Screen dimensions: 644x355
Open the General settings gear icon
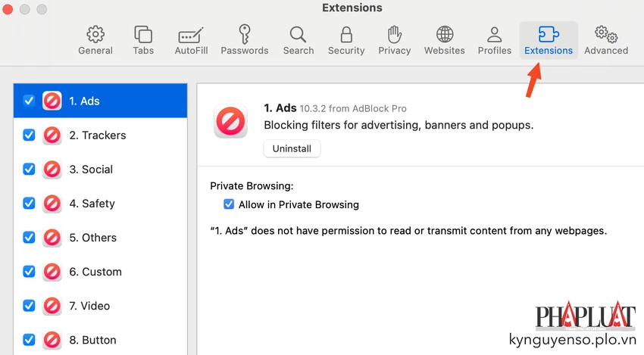pyautogui.click(x=95, y=35)
